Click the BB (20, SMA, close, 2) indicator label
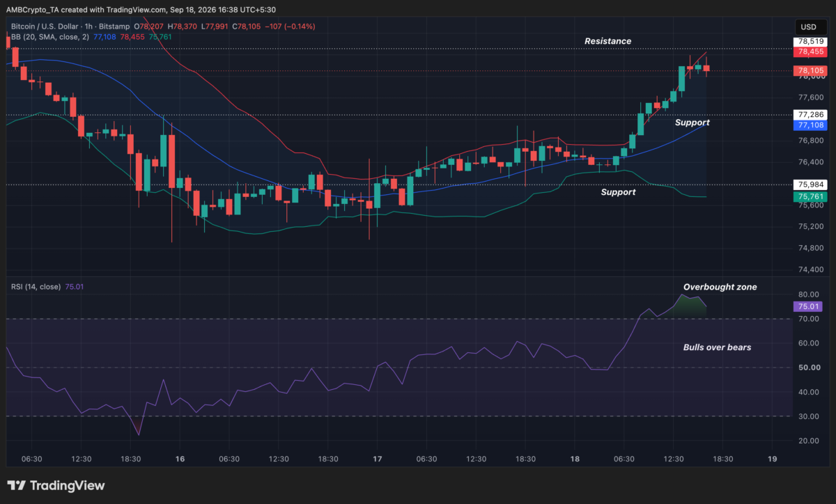This screenshot has height=504, width=836. pyautogui.click(x=47, y=36)
